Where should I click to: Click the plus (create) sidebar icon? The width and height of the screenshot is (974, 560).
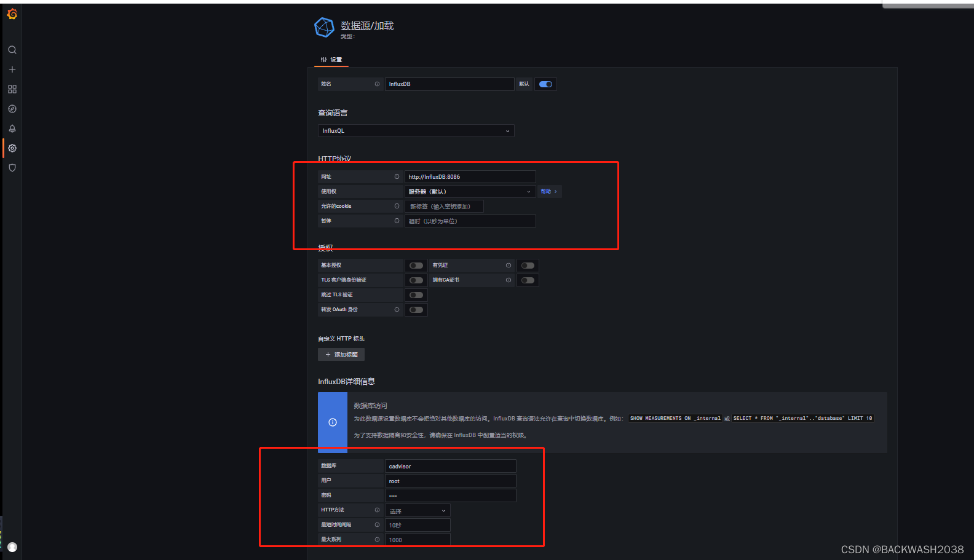[12, 69]
